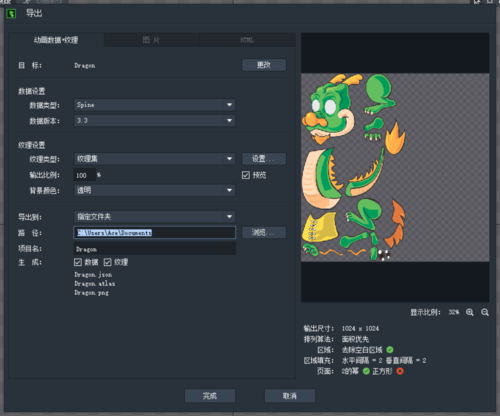500x416 pixels.
Task: Click the 输出比例 field with 100
Action: (x=85, y=175)
